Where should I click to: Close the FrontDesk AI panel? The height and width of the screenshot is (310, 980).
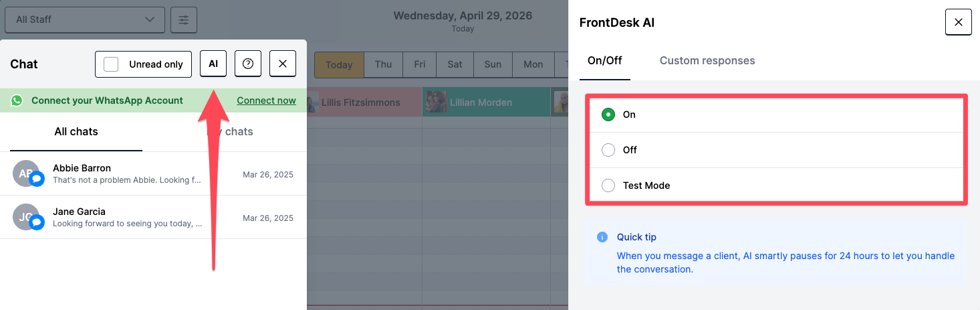pos(958,22)
